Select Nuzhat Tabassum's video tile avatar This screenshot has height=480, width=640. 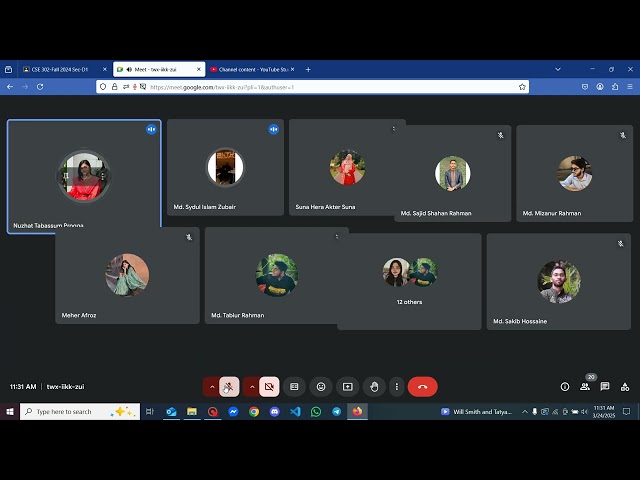84,176
